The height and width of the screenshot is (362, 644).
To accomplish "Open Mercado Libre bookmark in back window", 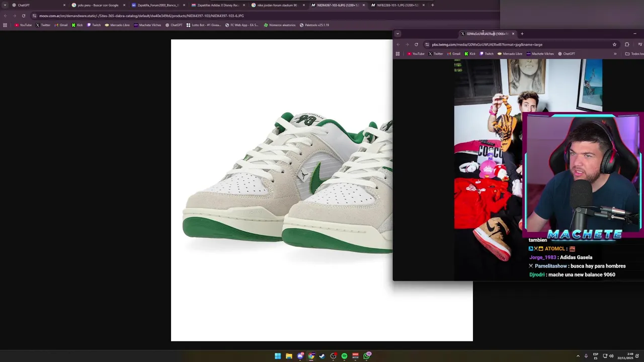I will click(117, 25).
